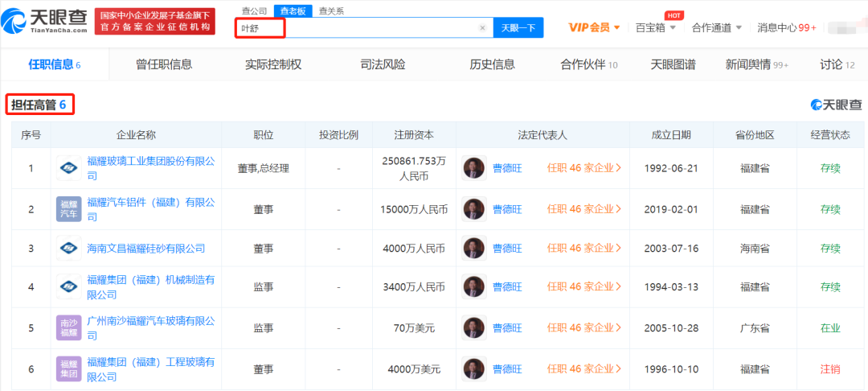Expand 任职 46 家企业 in the 福耀汽车铝件 row
The width and height of the screenshot is (868, 391).
point(584,209)
